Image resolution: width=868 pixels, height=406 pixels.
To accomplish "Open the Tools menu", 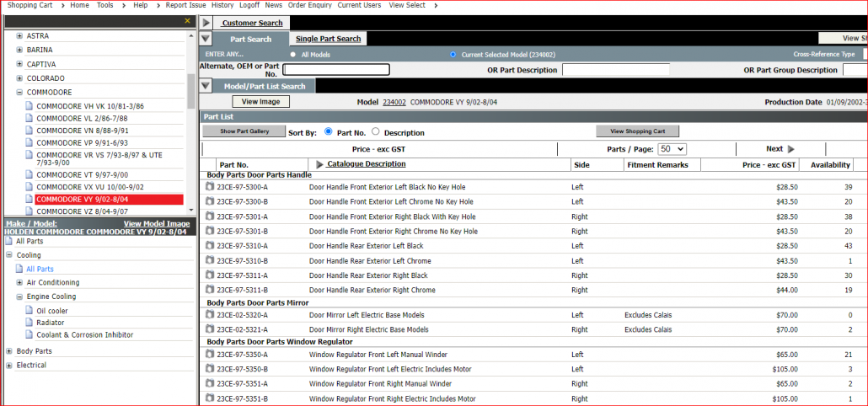I will pos(105,5).
